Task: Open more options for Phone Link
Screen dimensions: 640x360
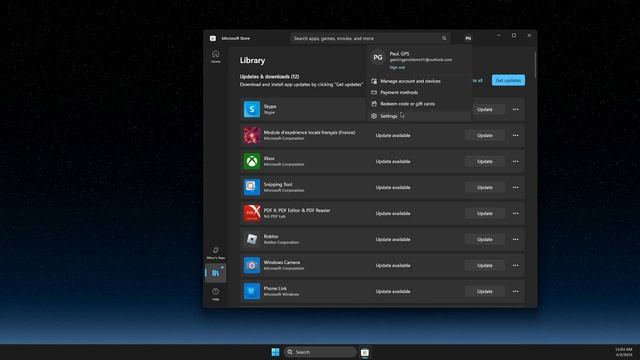Action: [x=516, y=291]
